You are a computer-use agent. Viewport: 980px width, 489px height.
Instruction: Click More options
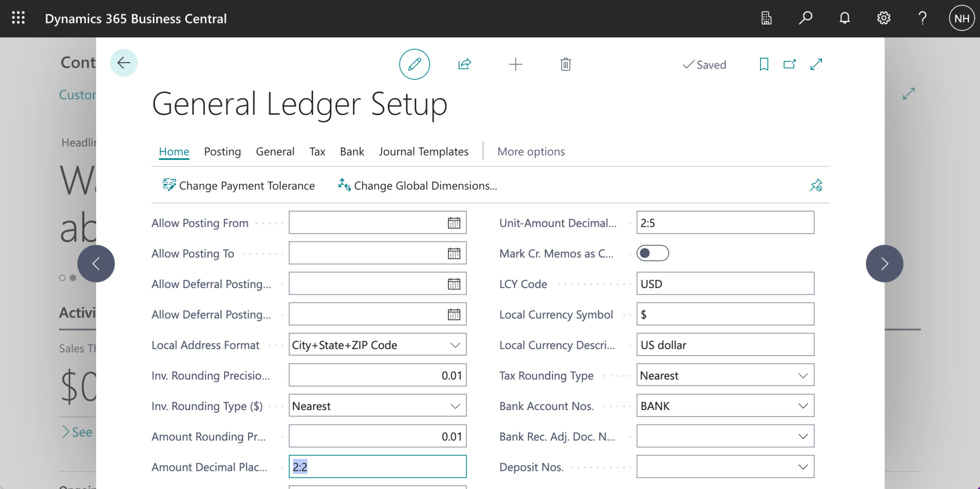[x=531, y=151]
